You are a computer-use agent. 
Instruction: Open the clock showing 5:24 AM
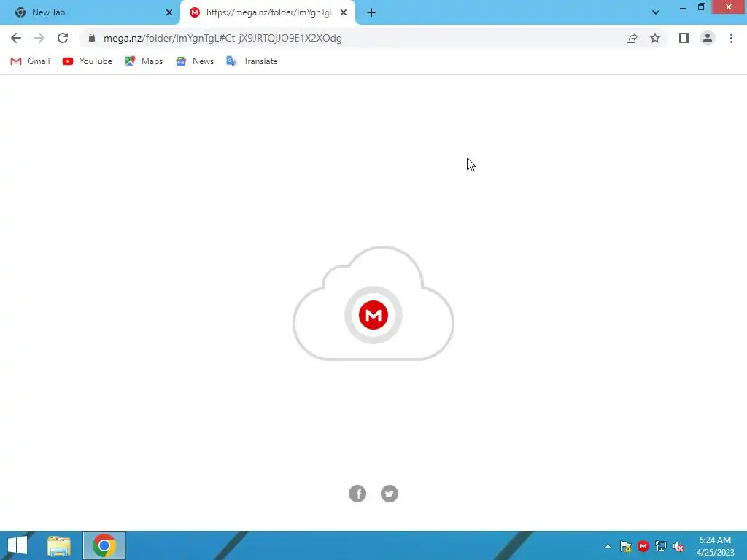[715, 546]
